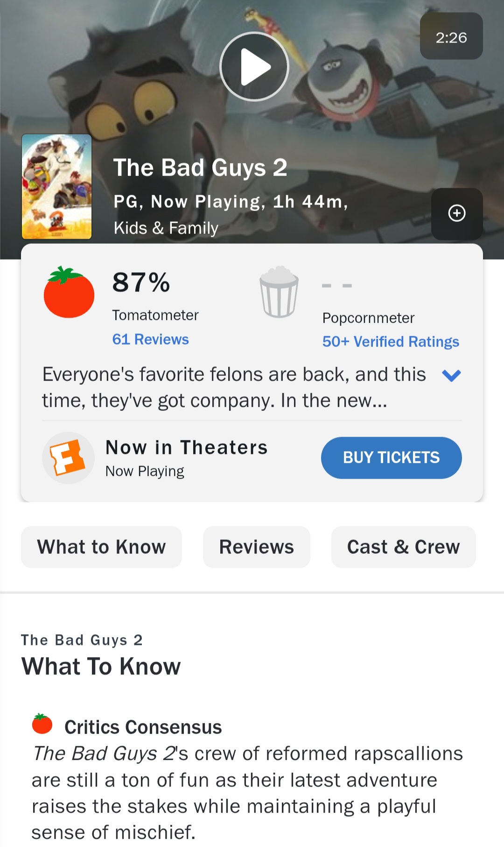Image resolution: width=504 pixels, height=847 pixels.
Task: Play the Bad Guys 2 trailer
Action: click(x=254, y=67)
